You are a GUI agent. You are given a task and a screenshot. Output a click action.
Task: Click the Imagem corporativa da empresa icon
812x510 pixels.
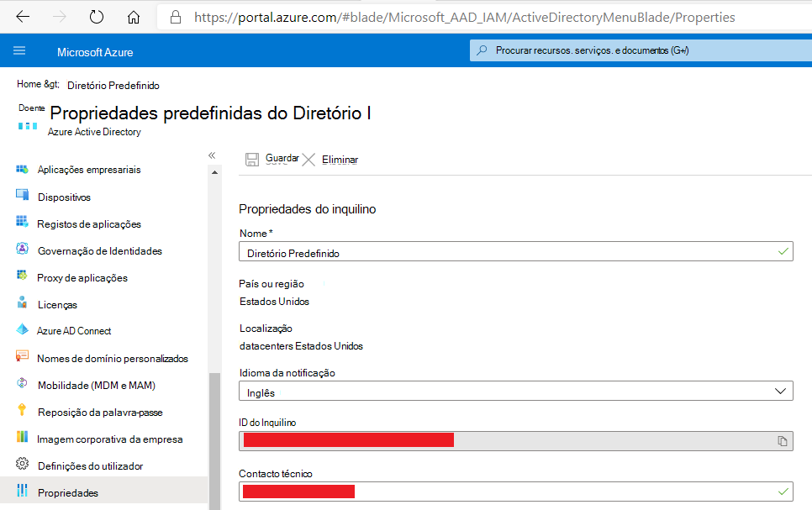22,436
